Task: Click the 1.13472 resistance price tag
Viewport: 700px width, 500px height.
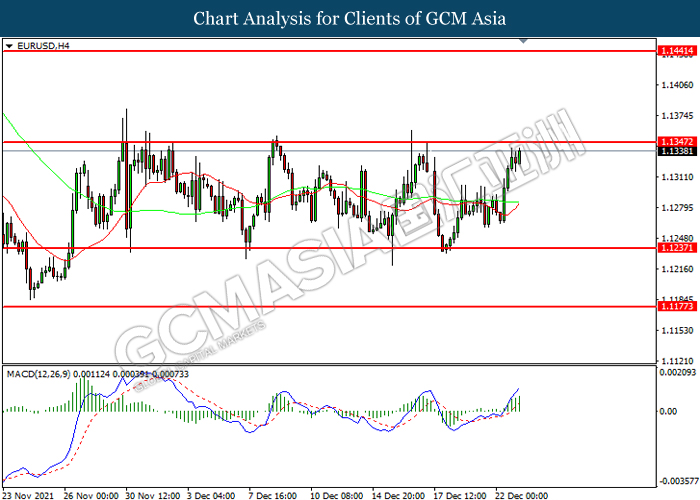Action: pos(677,142)
